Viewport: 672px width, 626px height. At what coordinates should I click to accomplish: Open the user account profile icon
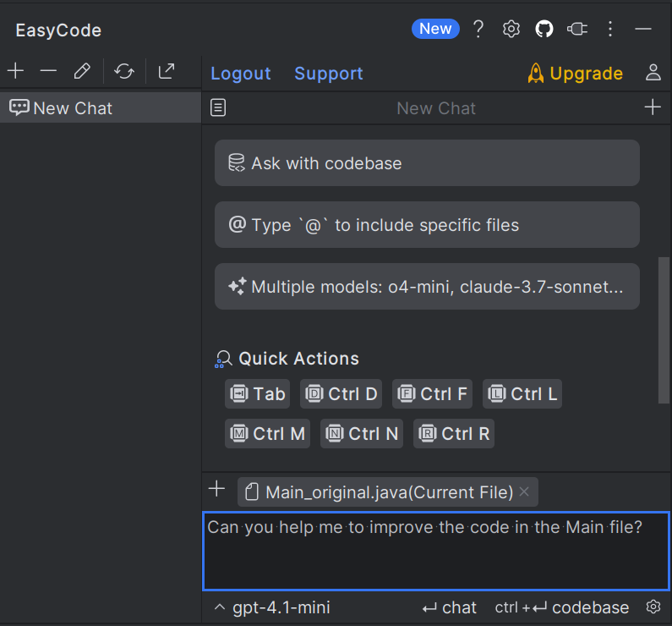pos(653,73)
